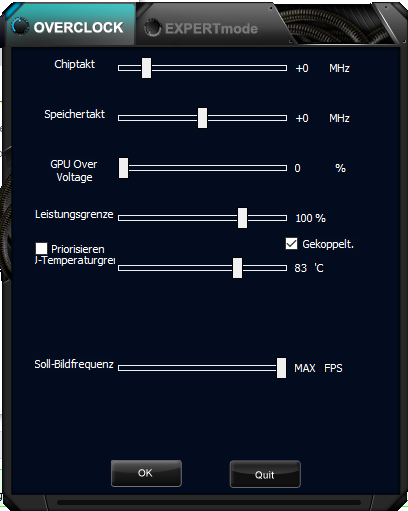This screenshot has height=511, width=408.
Task: Click the left end of Speichertakt slider track
Action: pyautogui.click(x=121, y=118)
